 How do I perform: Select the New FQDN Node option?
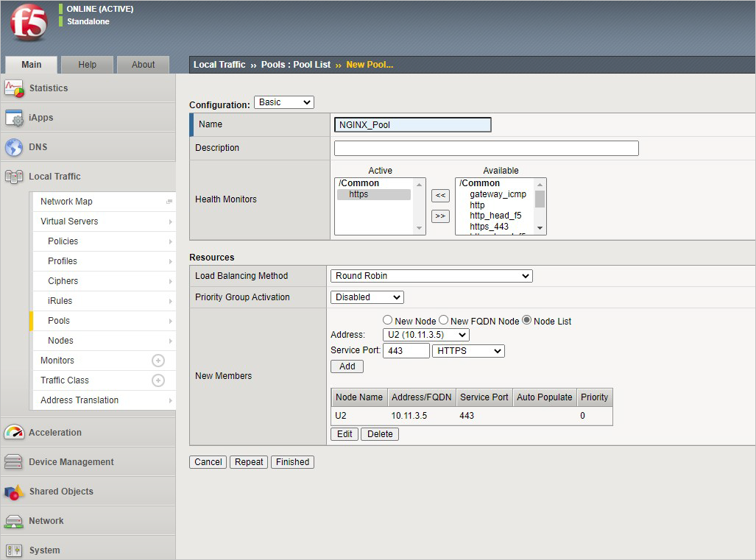click(443, 320)
